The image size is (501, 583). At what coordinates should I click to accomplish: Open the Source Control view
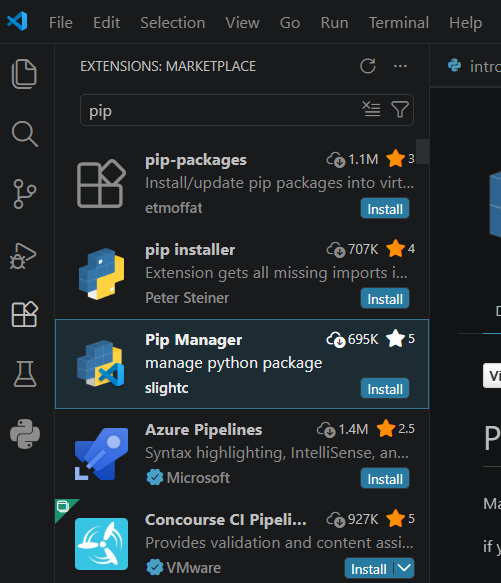coord(25,194)
